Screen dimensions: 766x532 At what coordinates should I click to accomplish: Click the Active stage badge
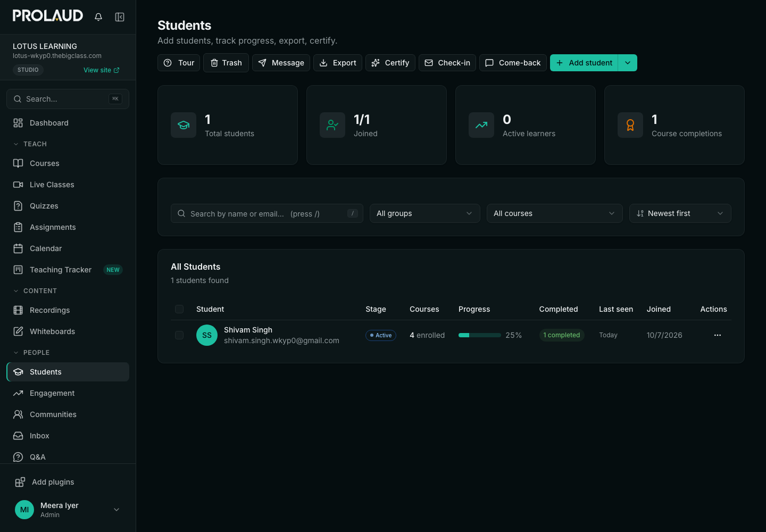381,335
